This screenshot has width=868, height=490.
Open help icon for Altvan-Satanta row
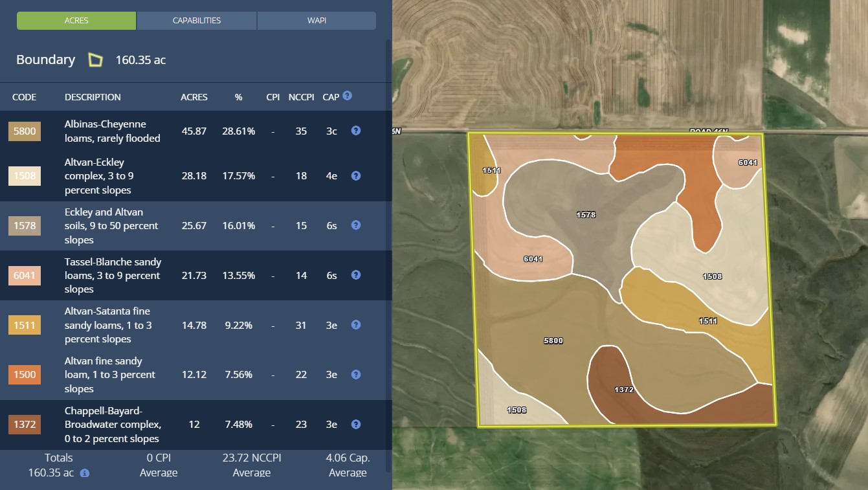(x=355, y=325)
